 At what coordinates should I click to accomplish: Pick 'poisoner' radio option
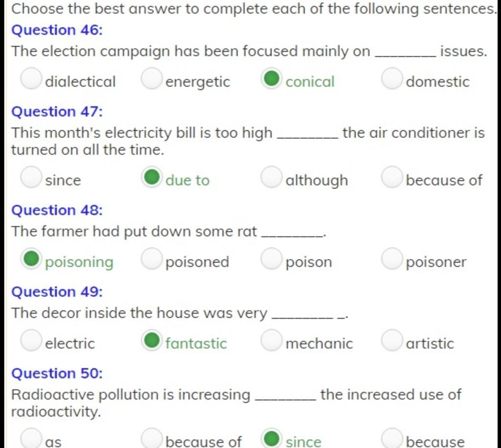(x=392, y=259)
